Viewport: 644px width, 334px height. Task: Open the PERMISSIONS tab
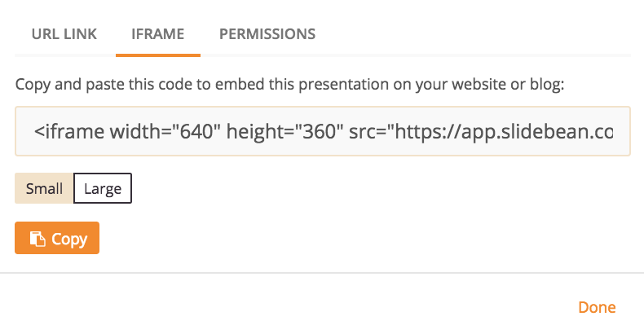click(267, 34)
